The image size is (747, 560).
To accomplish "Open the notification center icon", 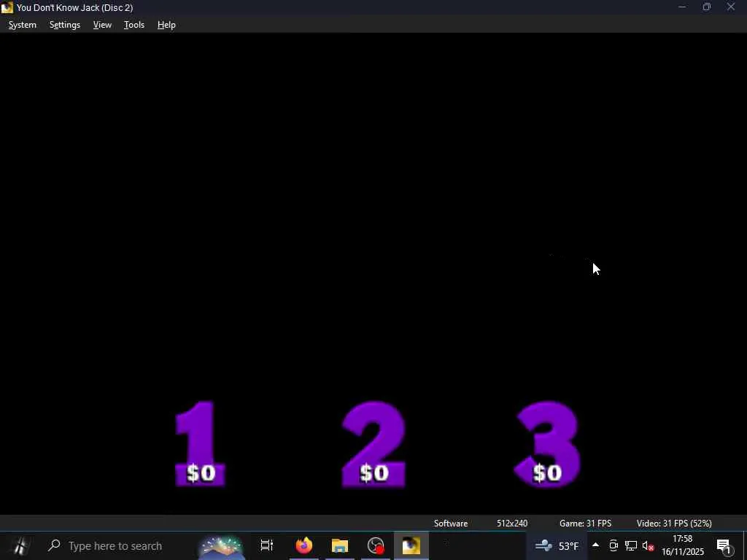I will point(724,546).
